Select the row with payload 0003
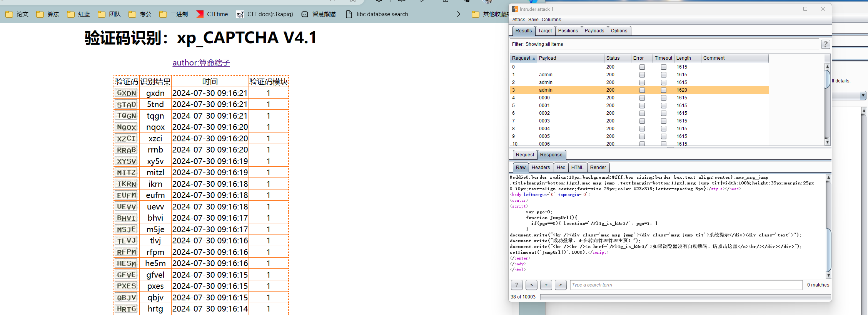 (x=639, y=121)
